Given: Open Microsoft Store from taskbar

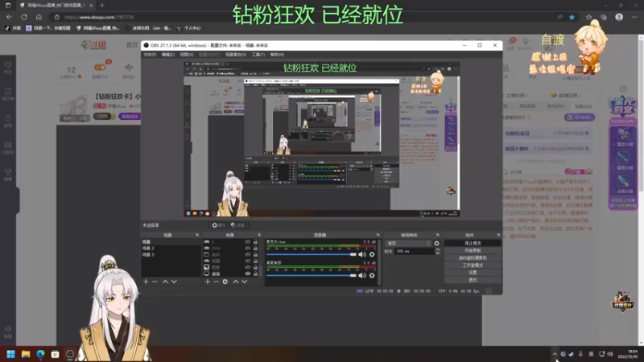Looking at the screenshot, I should pos(55,354).
